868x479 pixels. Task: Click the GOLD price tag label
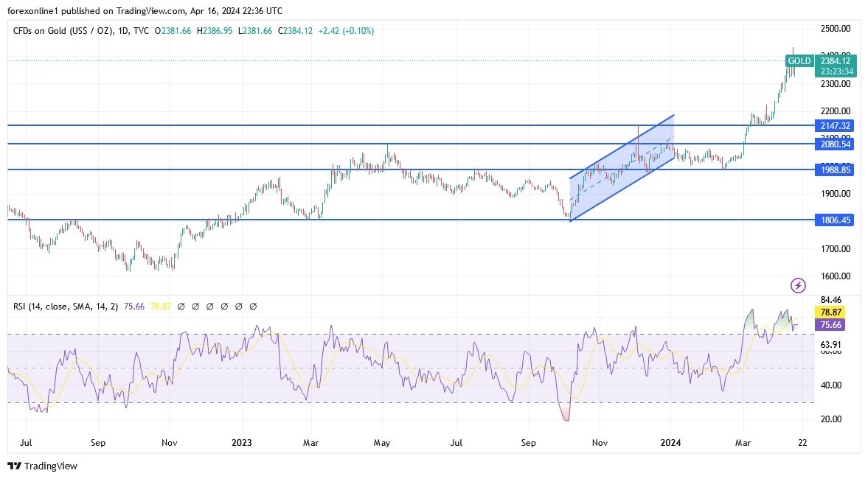point(800,61)
